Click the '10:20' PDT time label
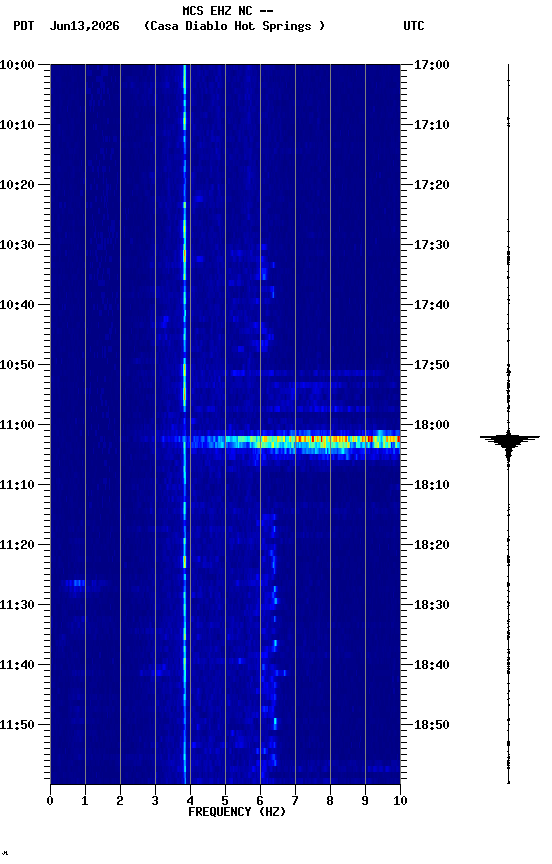Viewport: 552px width, 864px height. point(17,185)
